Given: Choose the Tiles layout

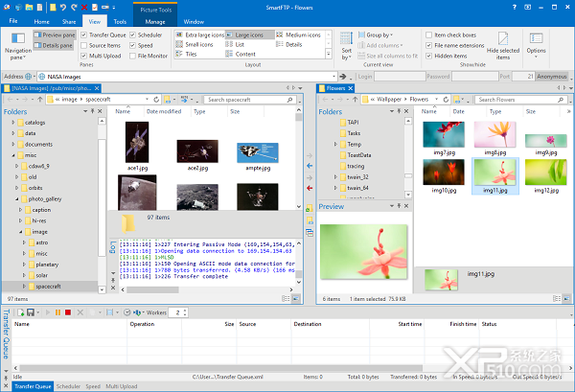Looking at the screenshot, I should click(x=186, y=54).
